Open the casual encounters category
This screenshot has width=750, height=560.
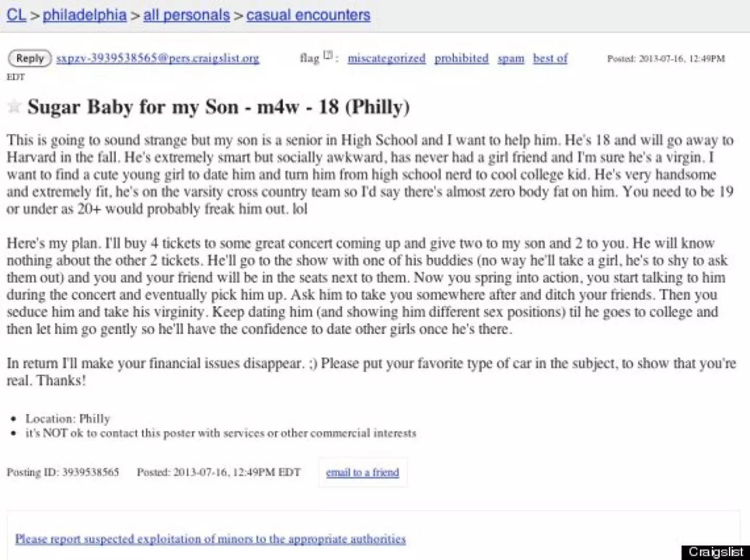point(308,15)
